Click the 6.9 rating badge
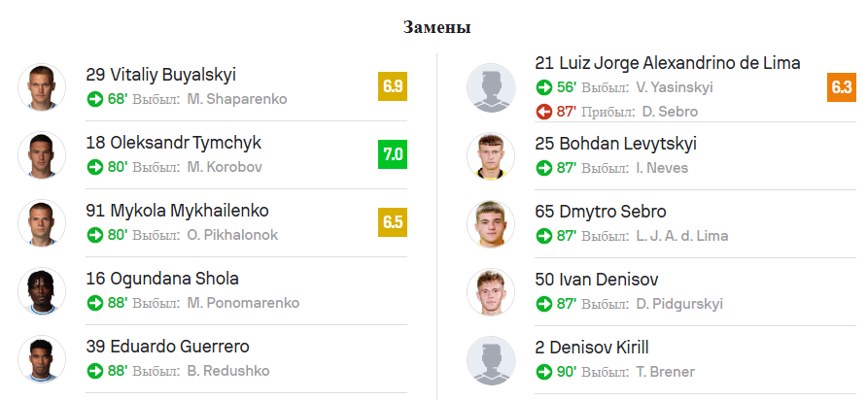The image size is (868, 400). tap(393, 87)
